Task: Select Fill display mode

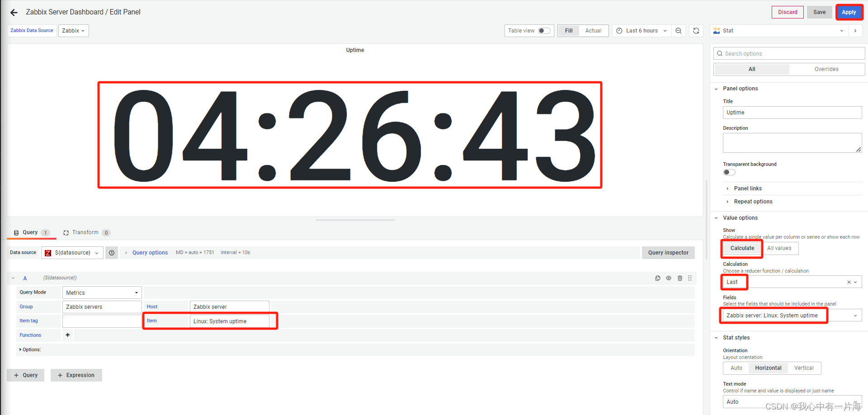Action: (569, 31)
